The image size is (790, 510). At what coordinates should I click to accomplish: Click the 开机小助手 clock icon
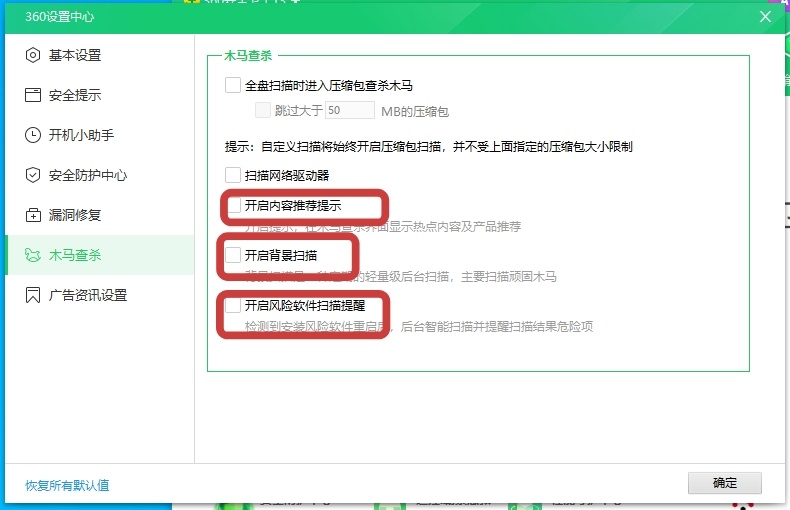click(x=33, y=135)
